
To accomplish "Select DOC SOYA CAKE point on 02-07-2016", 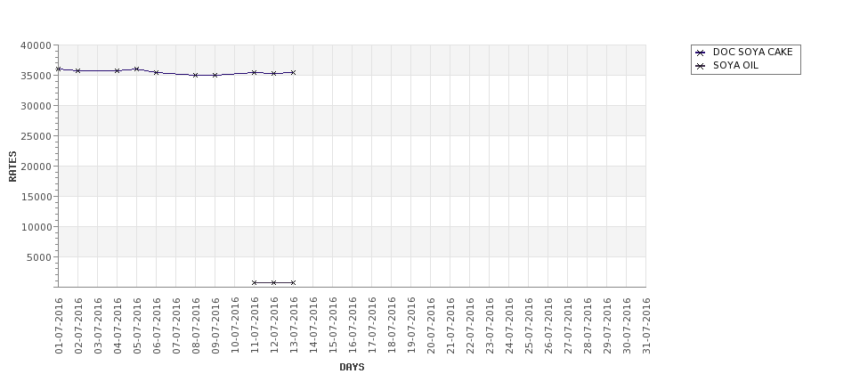I will coord(78,71).
